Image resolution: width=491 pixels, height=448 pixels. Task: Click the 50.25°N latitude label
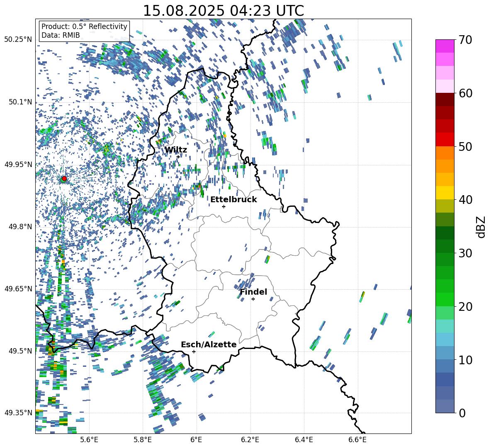[18, 40]
